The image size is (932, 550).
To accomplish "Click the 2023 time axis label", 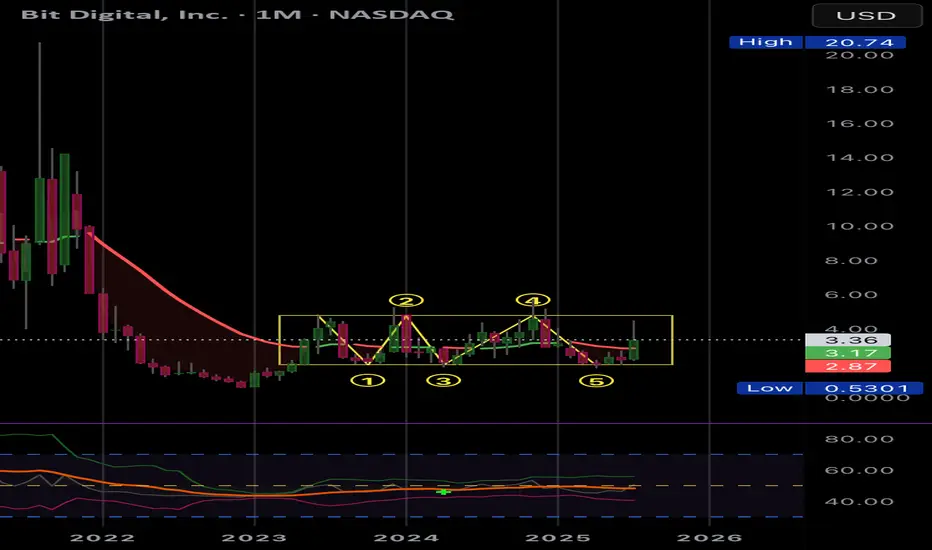I will (x=254, y=538).
